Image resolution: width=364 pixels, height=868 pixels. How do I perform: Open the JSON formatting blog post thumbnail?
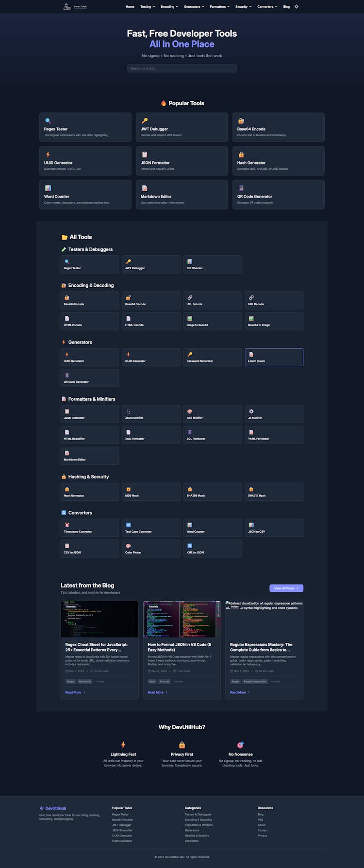pos(182,619)
